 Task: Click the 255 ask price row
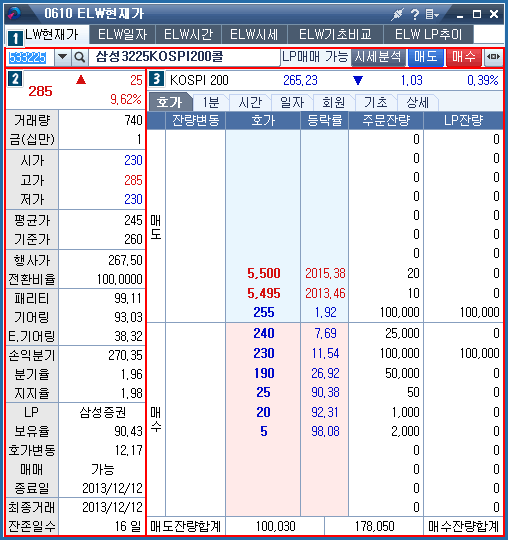pyautogui.click(x=325, y=312)
